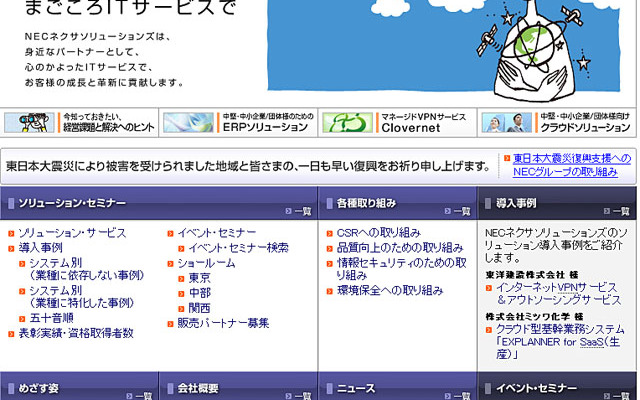This screenshot has width=640, height=400.
Task: Click the 東洋建設株式会社 様 text
Action: point(531,275)
